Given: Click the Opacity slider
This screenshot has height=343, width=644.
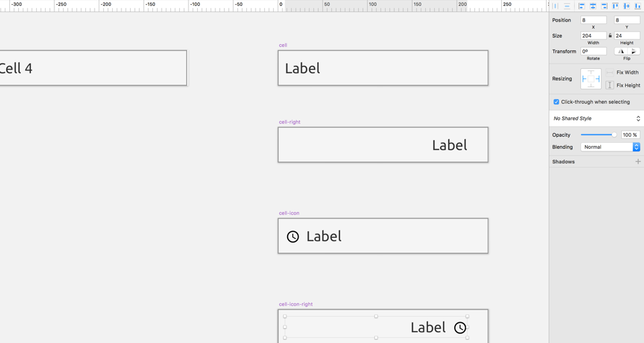Looking at the screenshot, I should (x=598, y=135).
